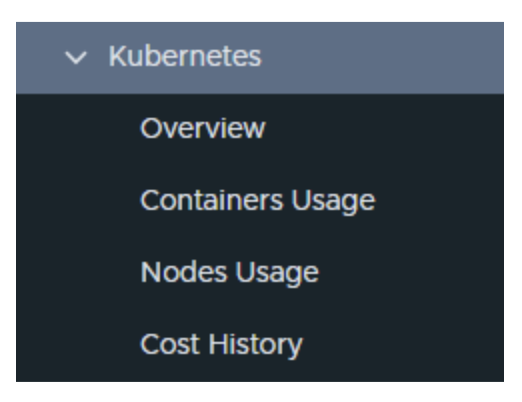522x402 pixels.
Task: Open Nodes Usage view
Action: [x=230, y=273]
